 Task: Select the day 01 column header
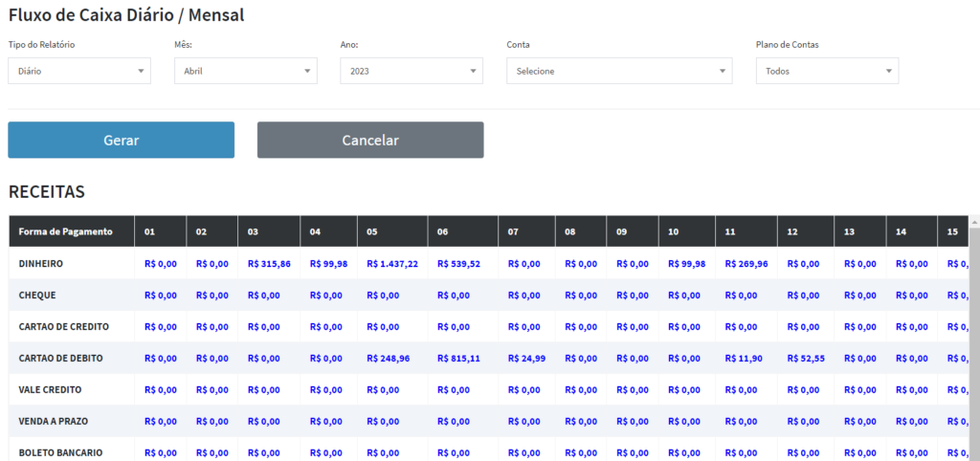(150, 231)
